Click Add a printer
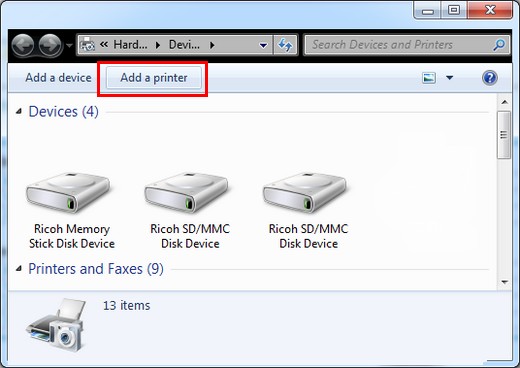 point(154,78)
